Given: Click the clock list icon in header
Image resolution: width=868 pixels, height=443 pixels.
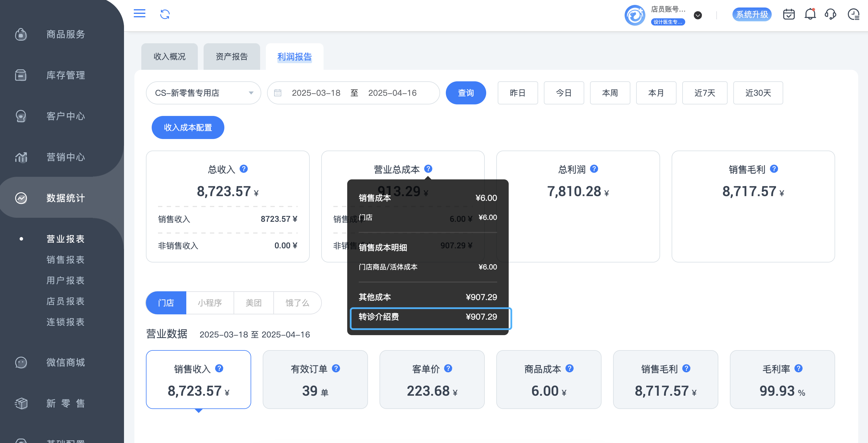Looking at the screenshot, I should [854, 14].
